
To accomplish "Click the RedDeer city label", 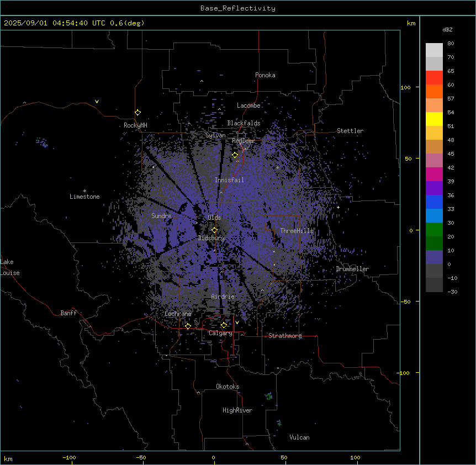I will [243, 141].
